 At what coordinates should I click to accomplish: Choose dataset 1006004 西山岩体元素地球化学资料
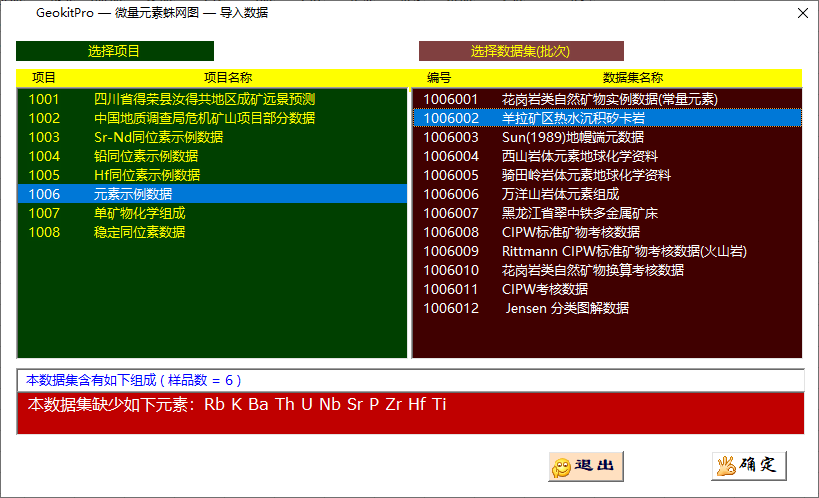point(579,156)
